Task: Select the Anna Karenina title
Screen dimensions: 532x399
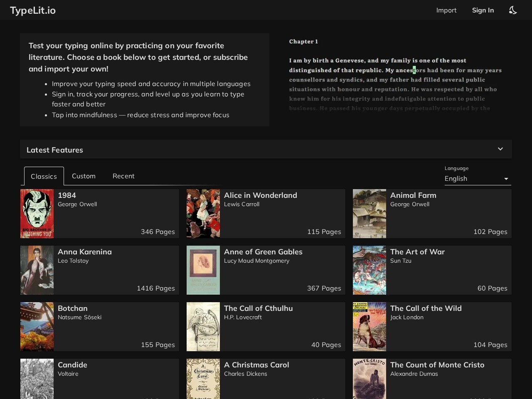Action: click(x=85, y=252)
